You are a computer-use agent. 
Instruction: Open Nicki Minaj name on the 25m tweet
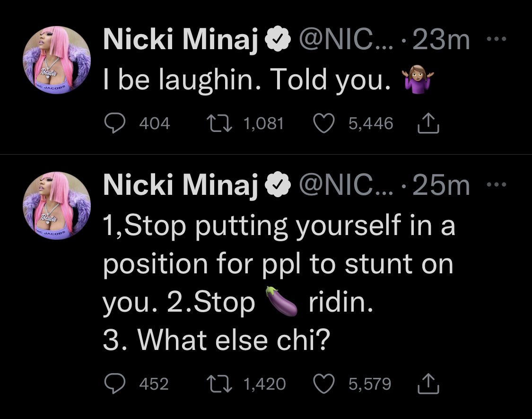(x=181, y=186)
